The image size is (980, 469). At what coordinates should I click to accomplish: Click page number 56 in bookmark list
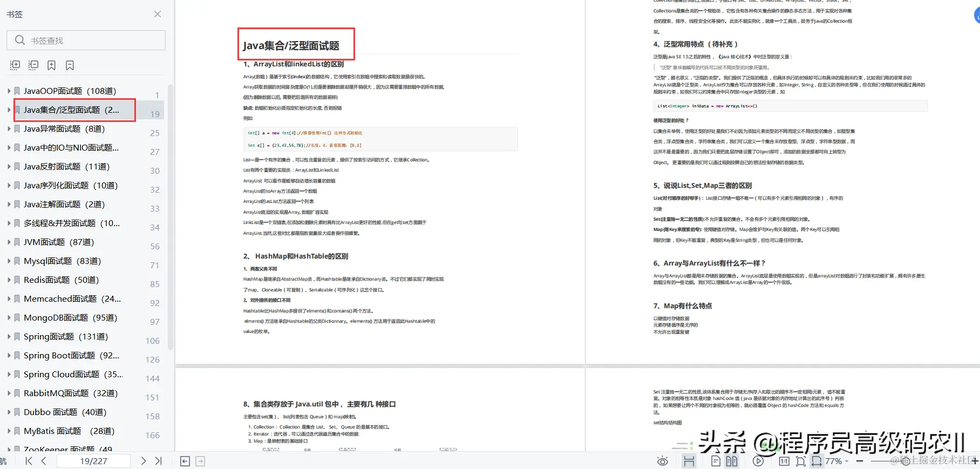pyautogui.click(x=155, y=246)
